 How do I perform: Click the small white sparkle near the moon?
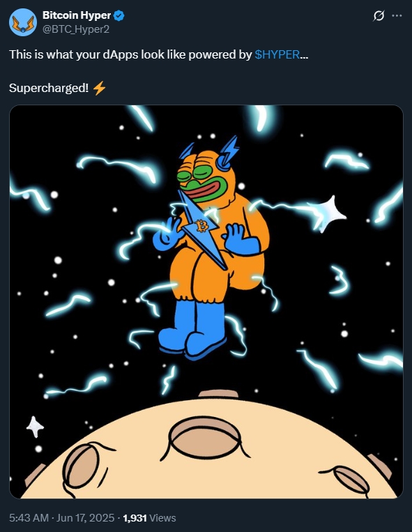[35, 427]
